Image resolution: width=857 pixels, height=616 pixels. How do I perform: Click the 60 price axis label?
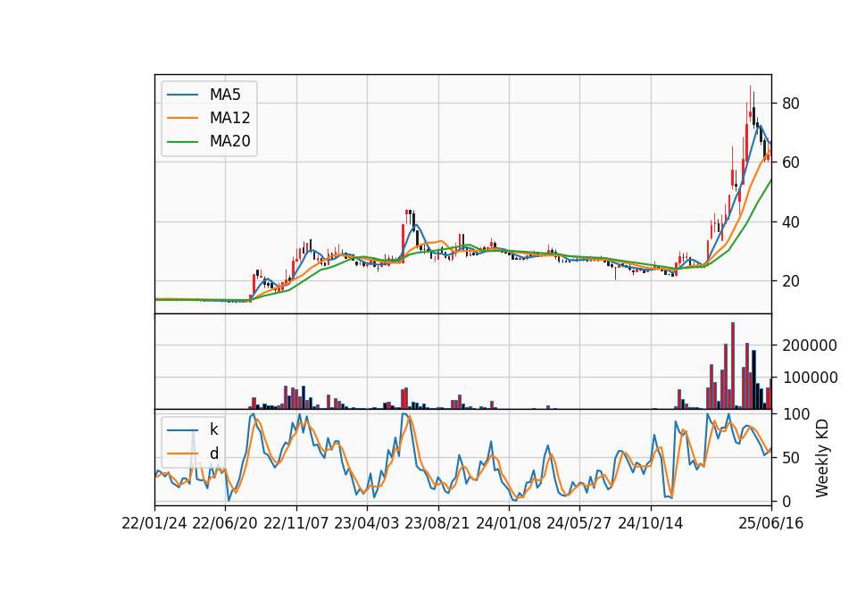pos(791,162)
